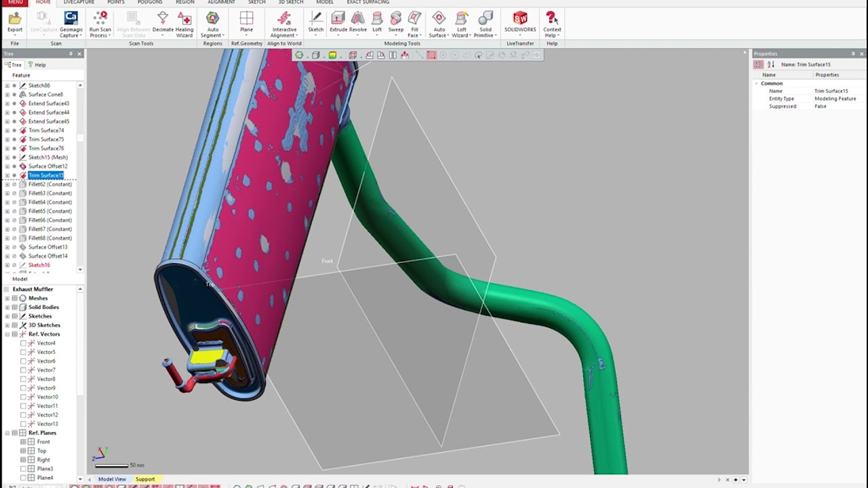Viewport: 868px width, 488px height.
Task: Select Sketch16 in feature tree
Action: click(39, 265)
